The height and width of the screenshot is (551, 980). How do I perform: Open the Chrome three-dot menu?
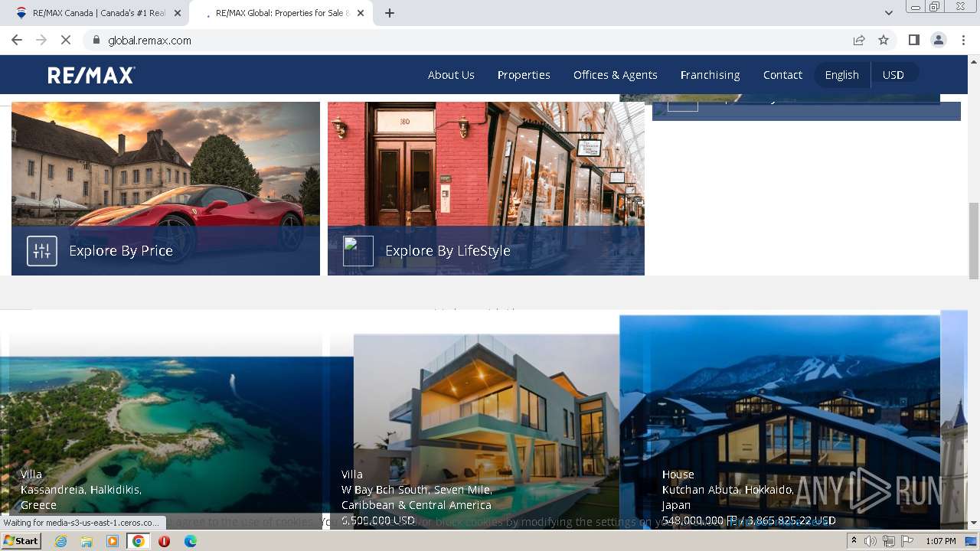pos(964,40)
